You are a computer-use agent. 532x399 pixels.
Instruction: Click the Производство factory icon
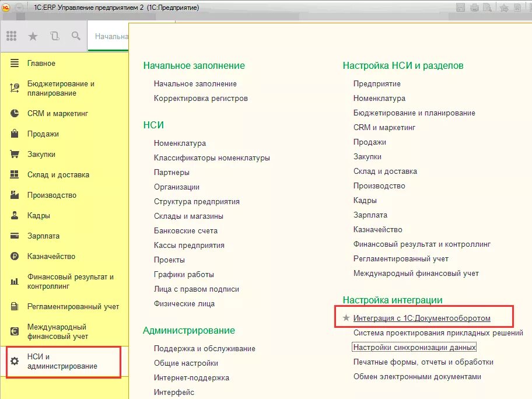[x=14, y=195]
